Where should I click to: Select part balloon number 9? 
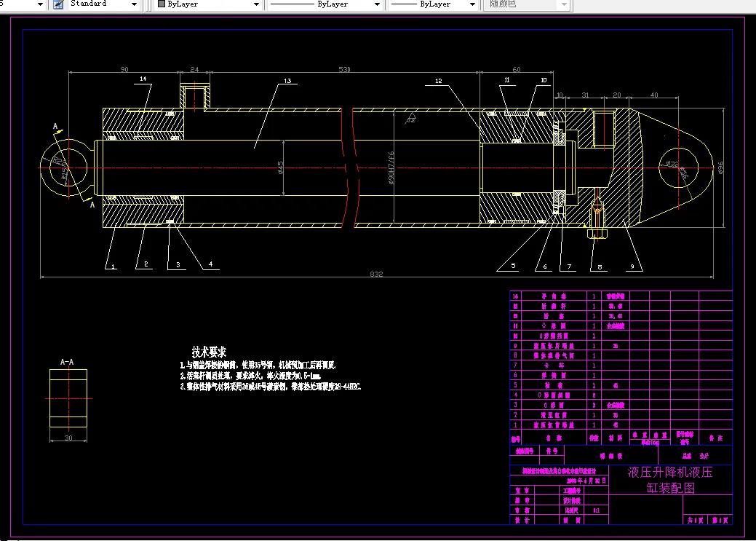tap(632, 266)
